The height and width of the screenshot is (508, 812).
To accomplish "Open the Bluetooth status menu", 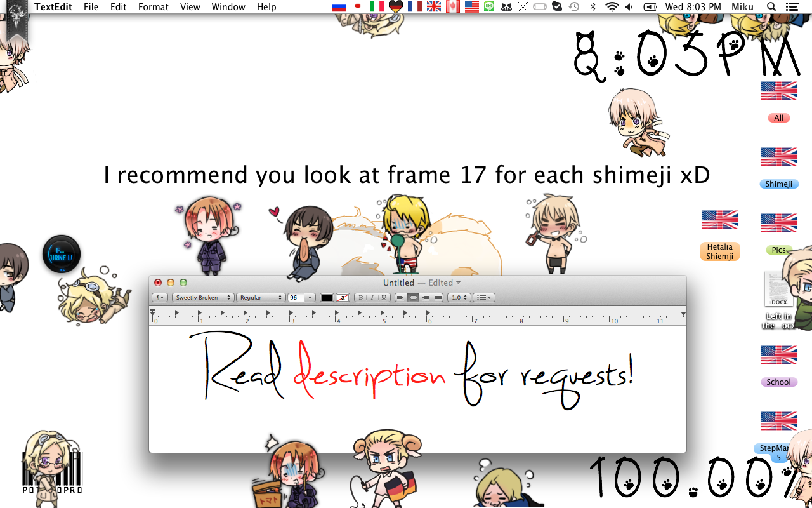I will [593, 7].
